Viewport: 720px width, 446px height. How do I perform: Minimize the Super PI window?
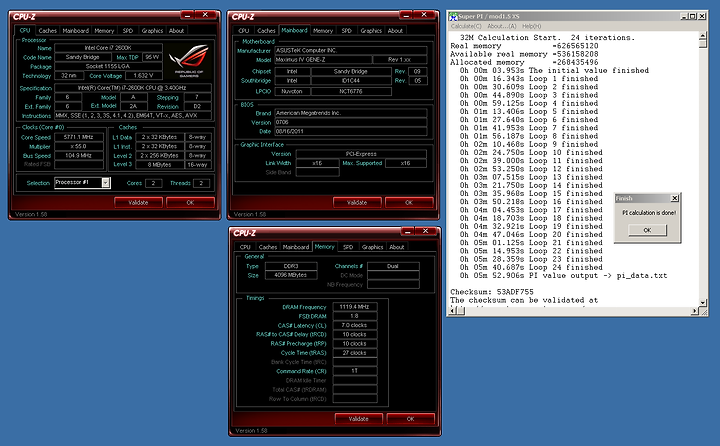pos(684,17)
